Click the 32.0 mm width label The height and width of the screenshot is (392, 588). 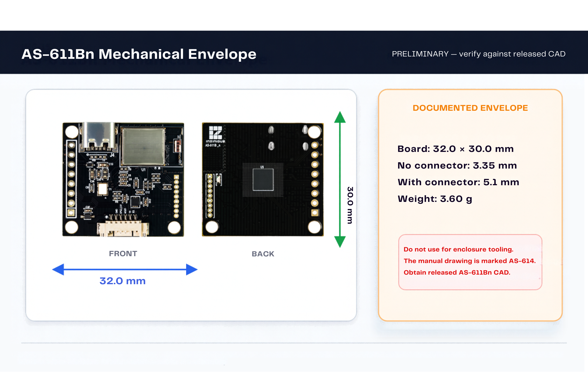(122, 281)
